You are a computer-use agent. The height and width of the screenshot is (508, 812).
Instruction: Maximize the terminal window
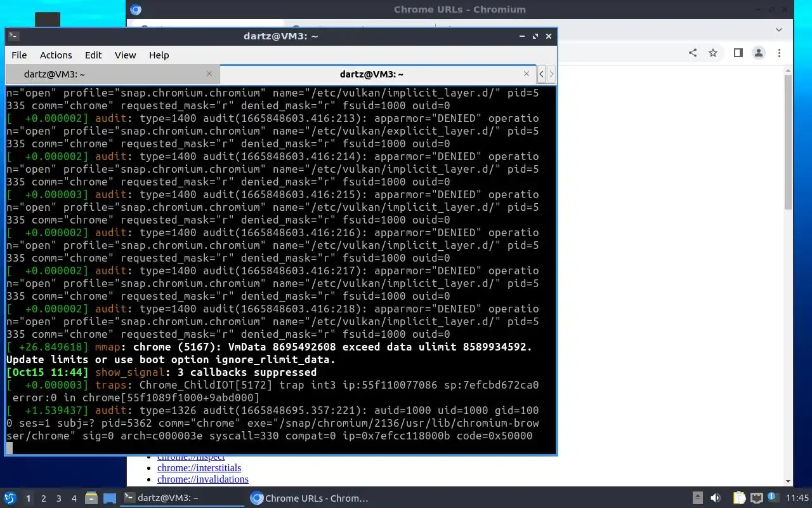point(535,36)
